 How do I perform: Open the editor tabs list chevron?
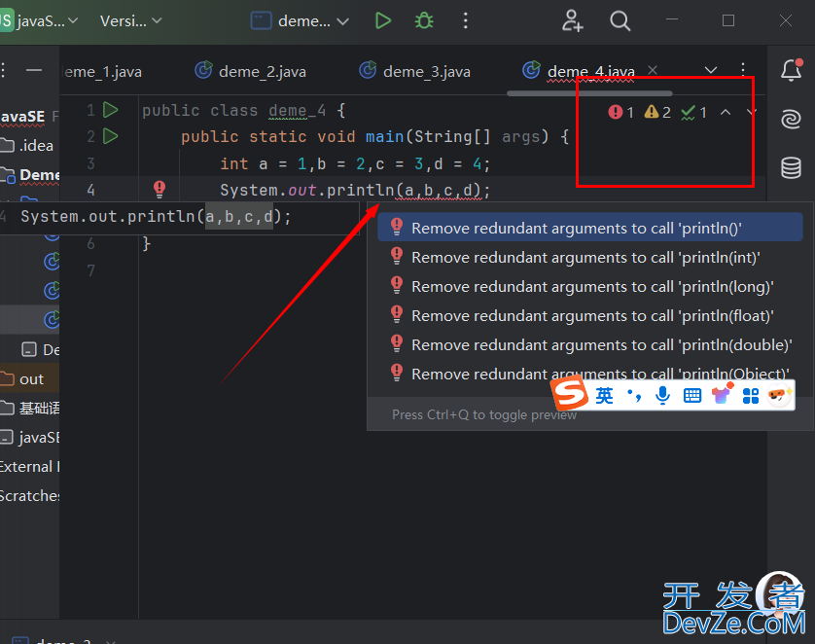pyautogui.click(x=711, y=70)
